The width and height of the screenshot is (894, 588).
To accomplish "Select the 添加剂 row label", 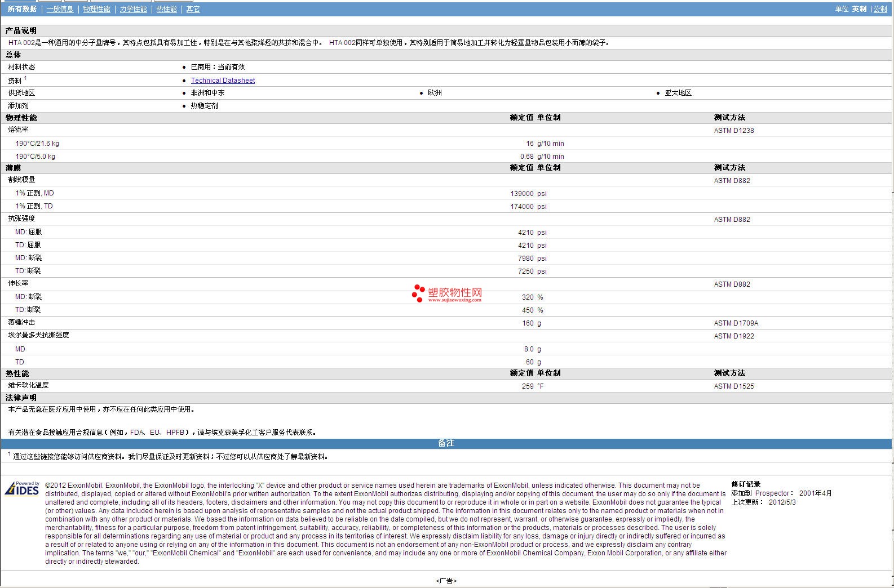I will [x=18, y=106].
